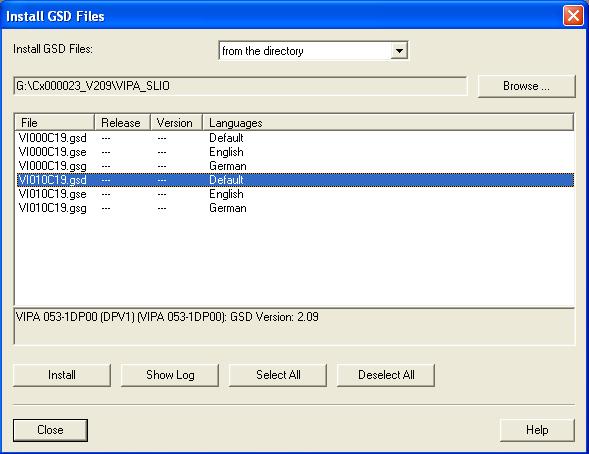This screenshot has width=589, height=454.
Task: Click Default language of VI000C19.gsd row
Action: [226, 138]
